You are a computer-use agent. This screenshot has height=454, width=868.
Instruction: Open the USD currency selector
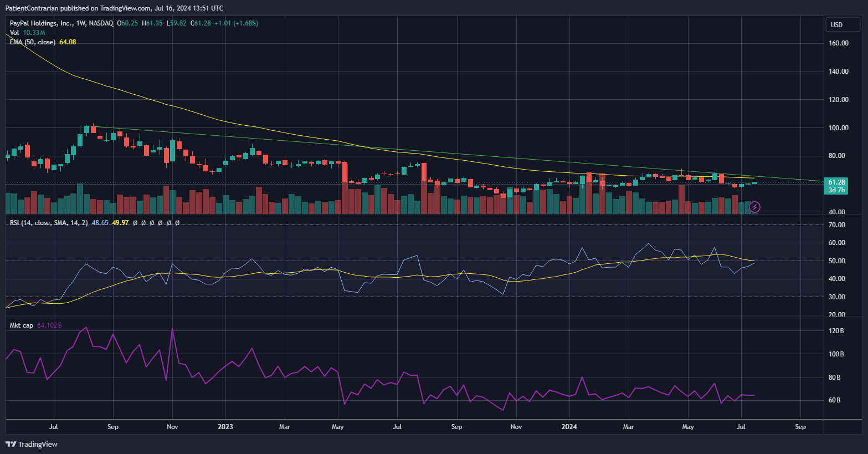843,24
